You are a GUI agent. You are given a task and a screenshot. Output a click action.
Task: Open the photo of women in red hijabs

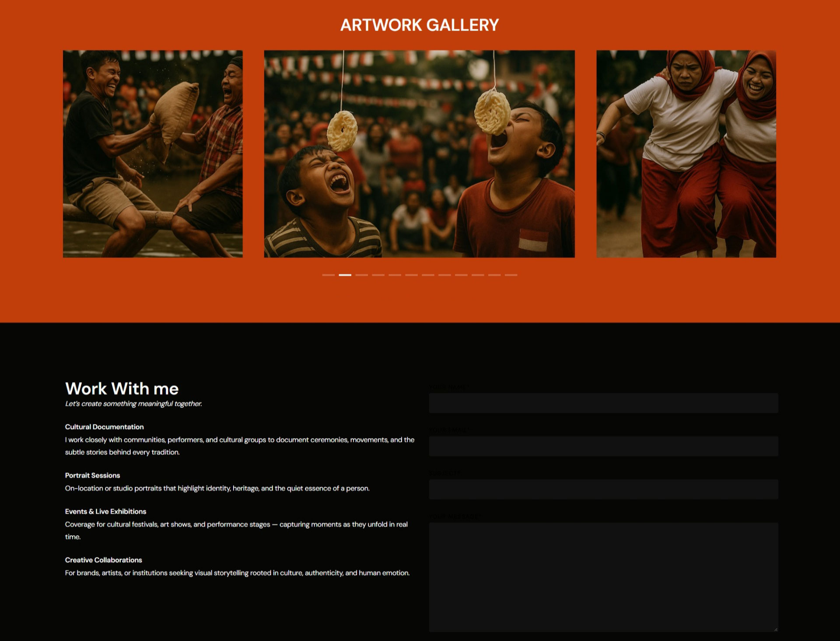[x=686, y=154]
